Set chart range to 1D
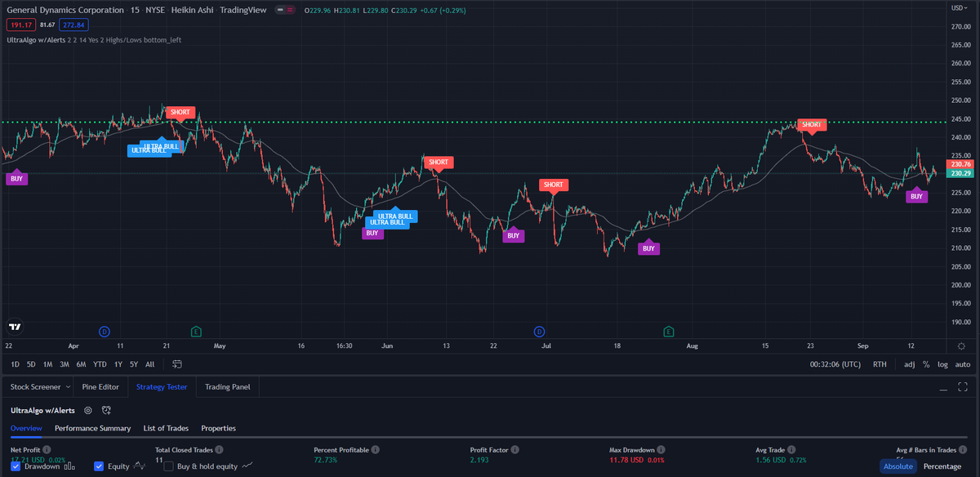This screenshot has height=477, width=980. point(15,364)
